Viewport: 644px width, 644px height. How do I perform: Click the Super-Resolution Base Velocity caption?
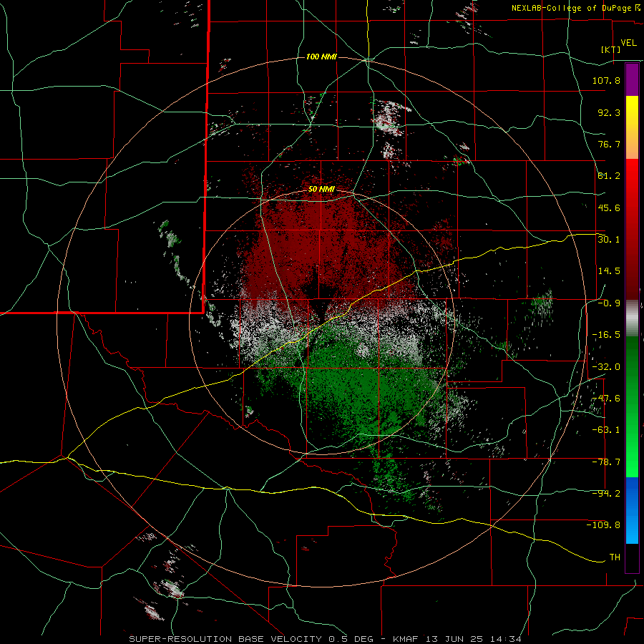(x=326, y=639)
